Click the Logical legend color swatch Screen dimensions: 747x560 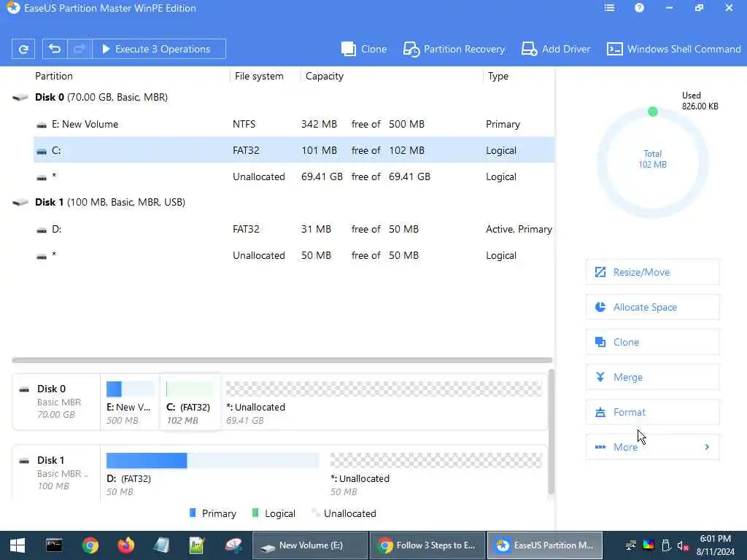click(255, 513)
